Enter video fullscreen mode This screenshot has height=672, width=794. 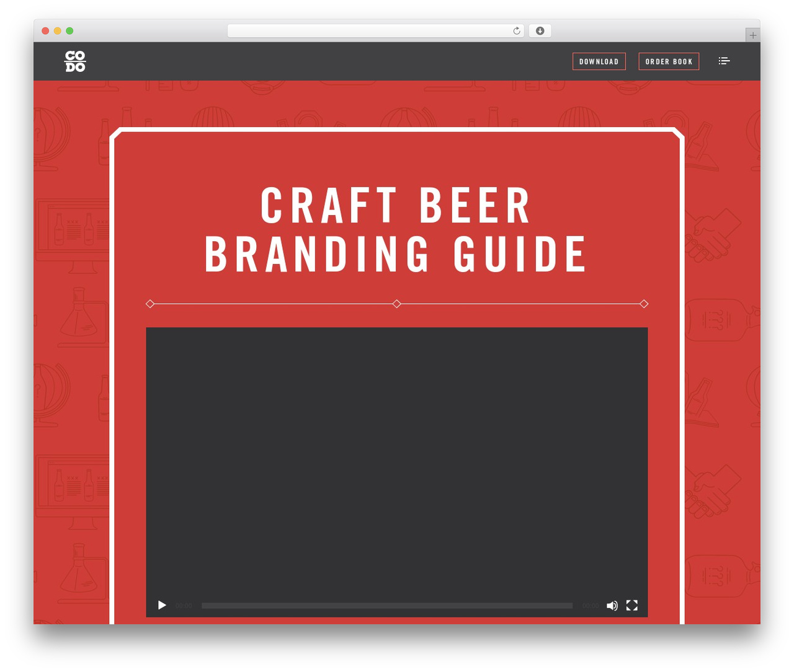632,606
